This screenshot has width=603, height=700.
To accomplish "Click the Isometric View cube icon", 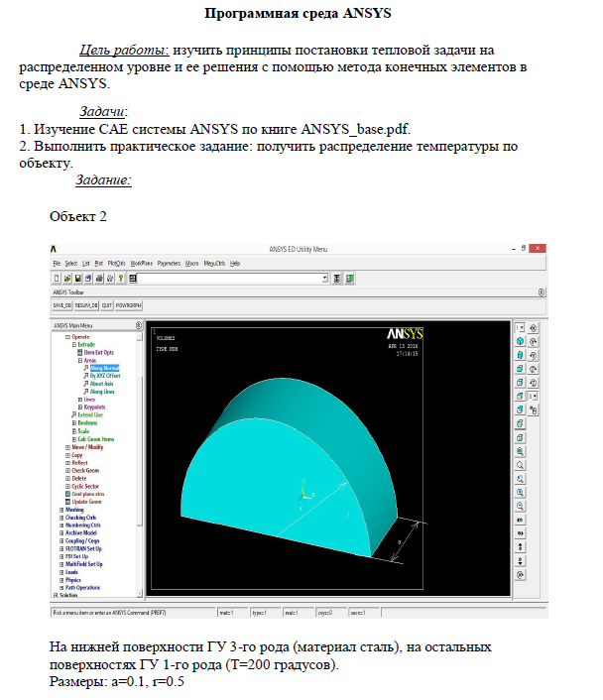I will (520, 341).
